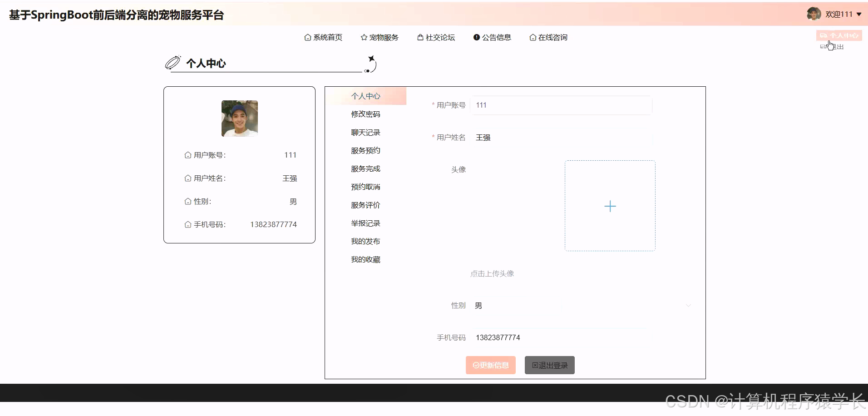Focus the 用户账号 input field
The width and height of the screenshot is (868, 416).
(x=561, y=105)
